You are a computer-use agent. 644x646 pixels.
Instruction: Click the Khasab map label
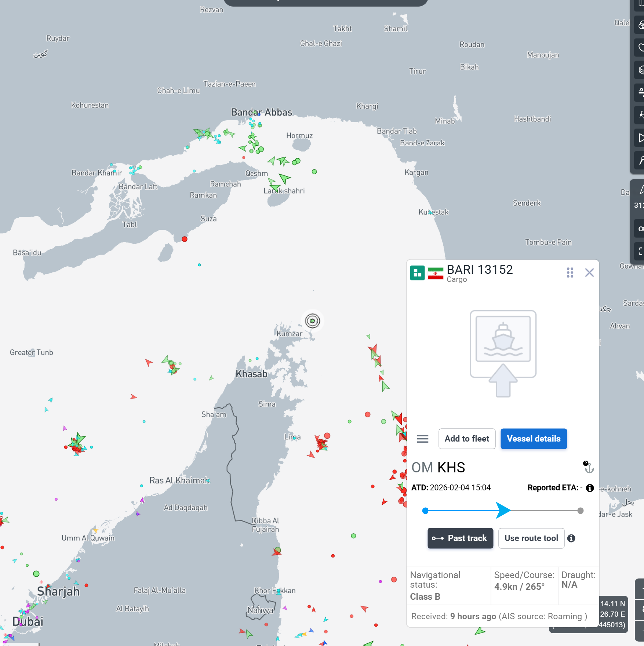pyautogui.click(x=251, y=374)
